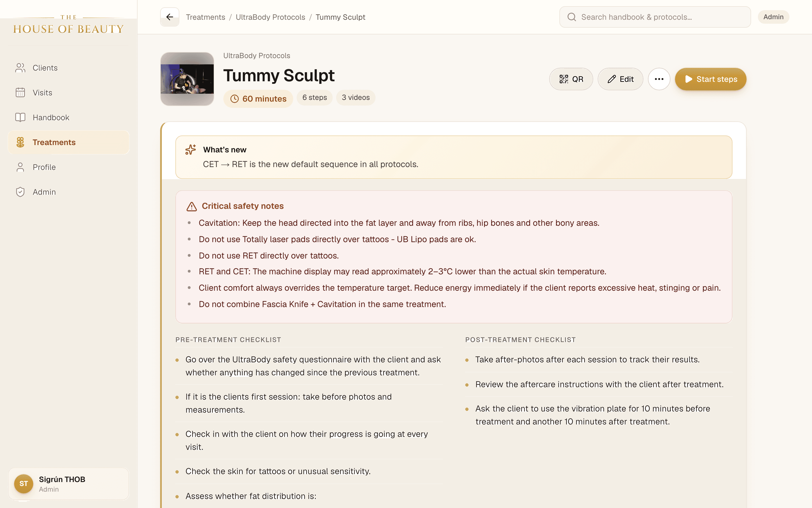Click the ST avatar circle
Screen dimensions: 812x508
coord(23,484)
